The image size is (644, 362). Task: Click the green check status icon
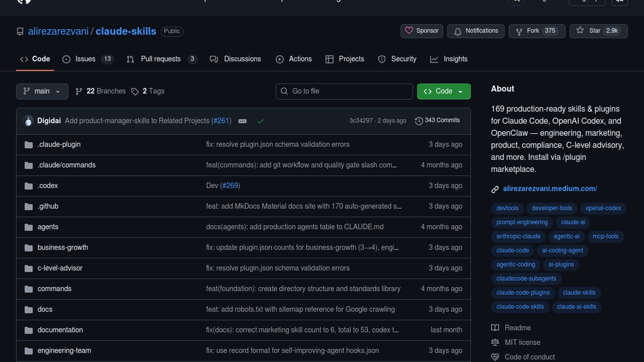(x=260, y=121)
